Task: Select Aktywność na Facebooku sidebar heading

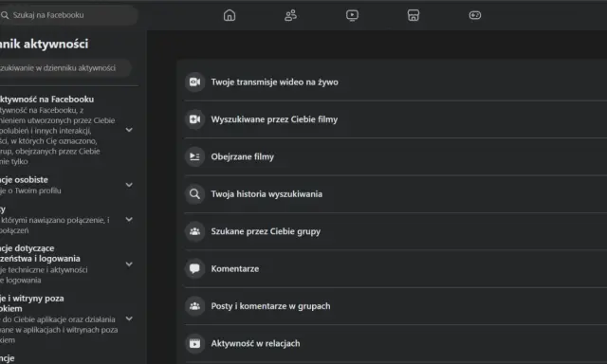Action: [46, 100]
